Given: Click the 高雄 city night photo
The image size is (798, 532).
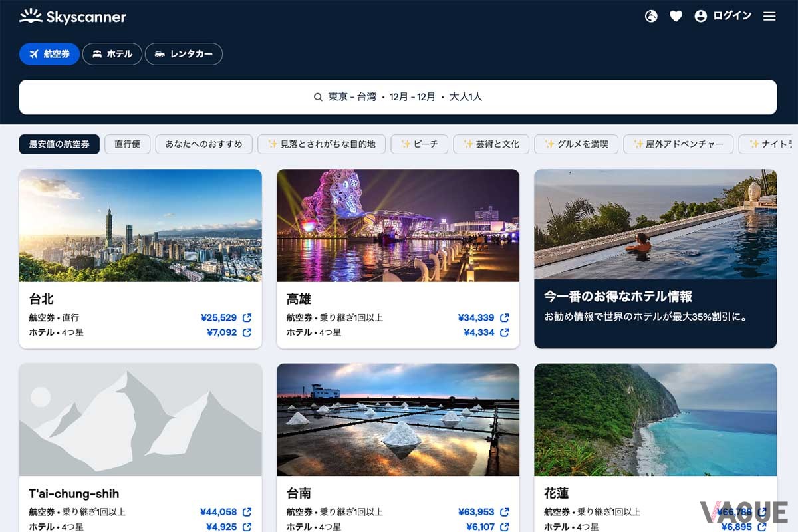Looking at the screenshot, I should click(x=398, y=225).
